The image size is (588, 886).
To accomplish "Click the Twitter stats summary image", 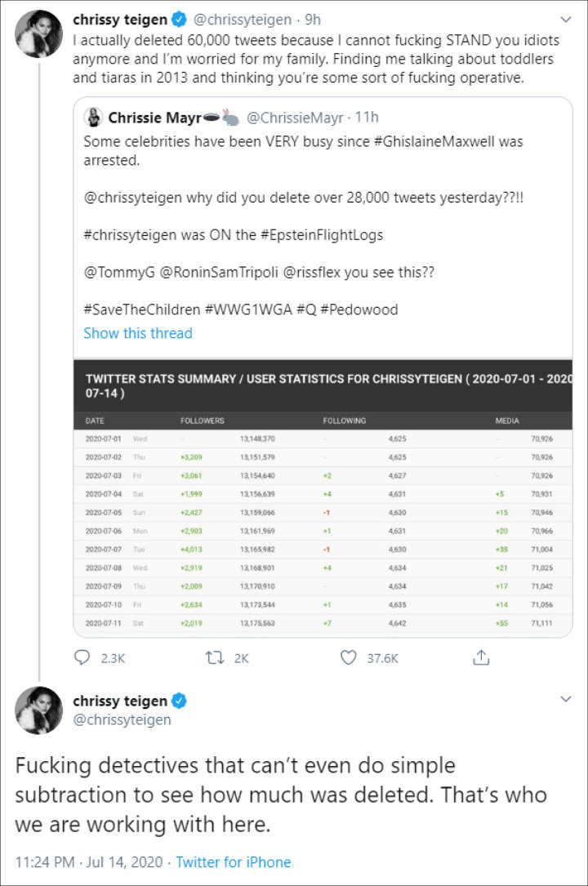I will (323, 498).
